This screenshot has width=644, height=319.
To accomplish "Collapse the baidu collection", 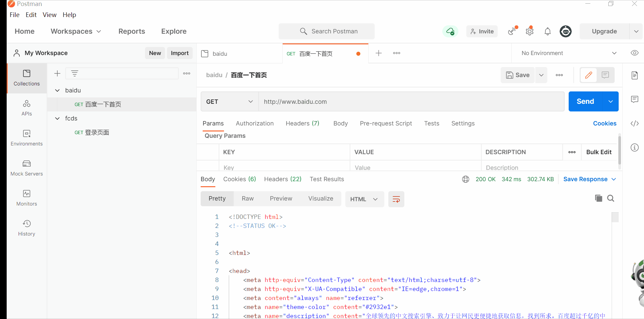I will [57, 90].
